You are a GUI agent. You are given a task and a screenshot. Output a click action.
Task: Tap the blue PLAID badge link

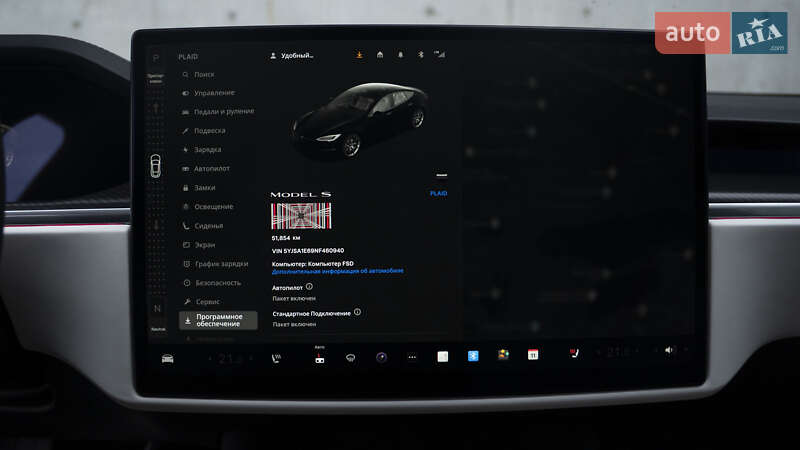coord(438,193)
